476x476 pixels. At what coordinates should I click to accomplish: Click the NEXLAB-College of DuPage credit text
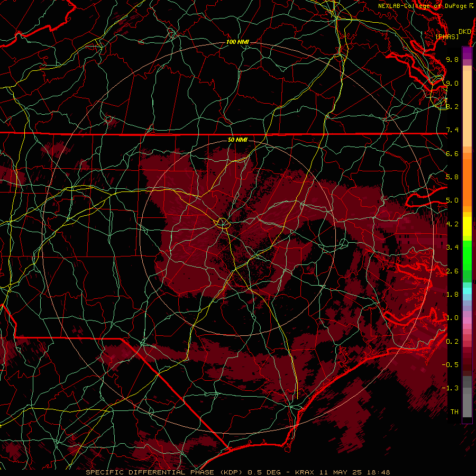click(x=426, y=6)
